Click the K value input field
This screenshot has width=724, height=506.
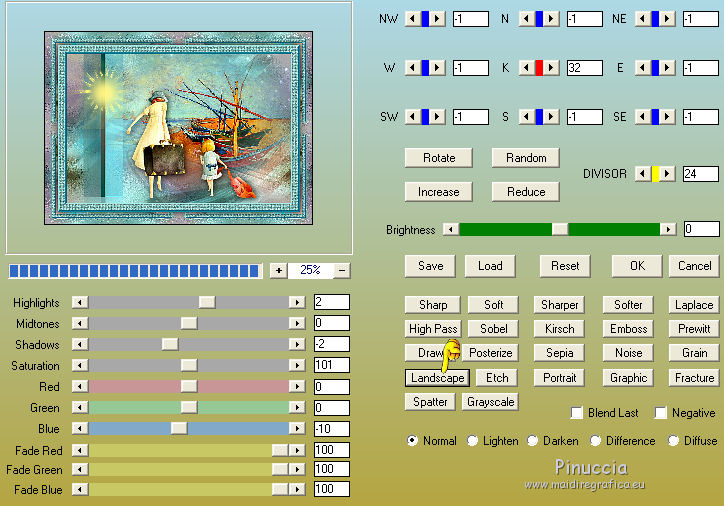(x=585, y=68)
